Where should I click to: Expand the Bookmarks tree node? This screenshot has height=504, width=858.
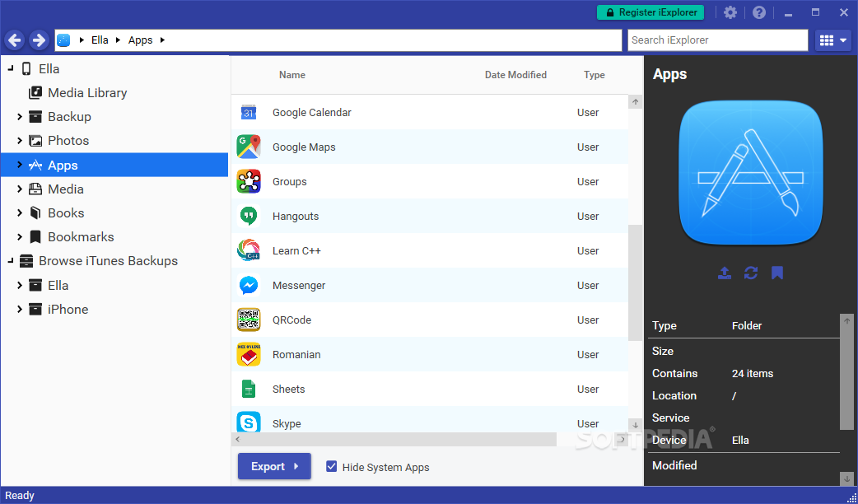point(20,237)
